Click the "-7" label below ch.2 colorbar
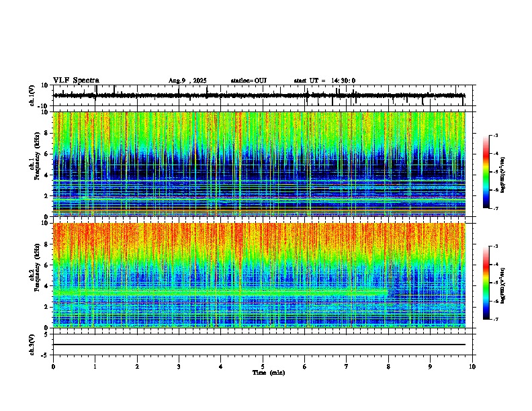Viewport: 532px width, 411px height. click(495, 320)
